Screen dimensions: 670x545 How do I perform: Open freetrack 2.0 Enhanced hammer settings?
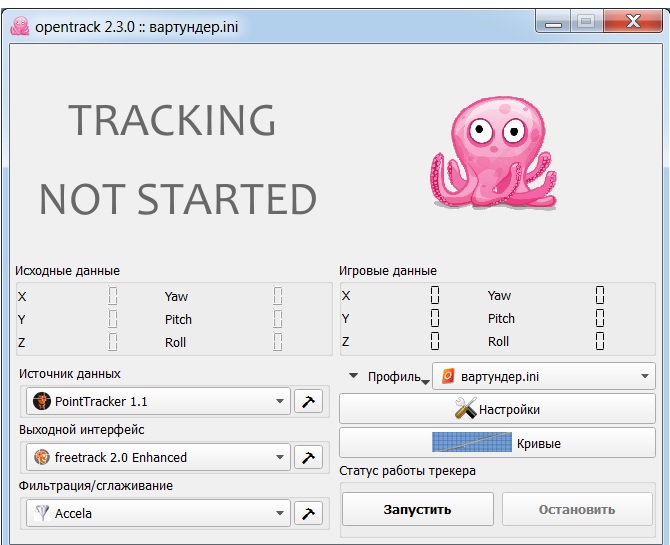click(x=308, y=457)
